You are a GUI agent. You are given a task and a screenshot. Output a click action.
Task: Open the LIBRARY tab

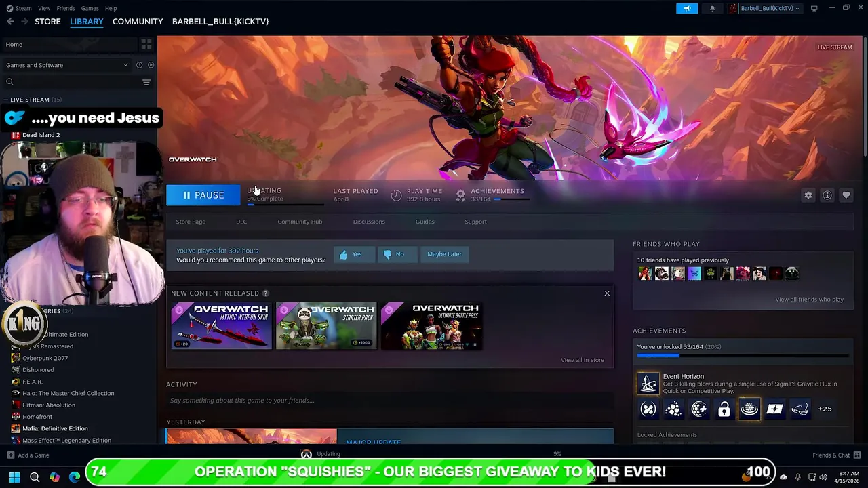coord(87,22)
